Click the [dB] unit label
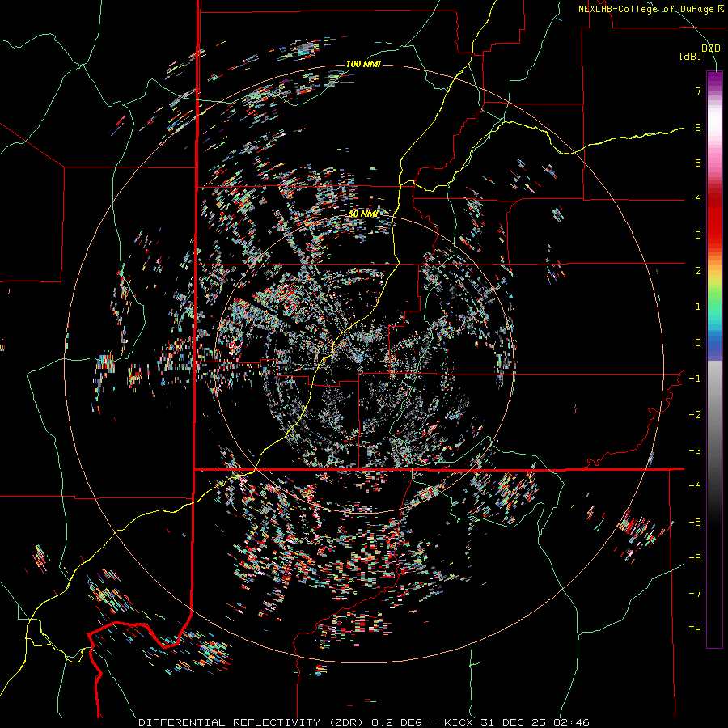728x728 pixels. point(691,57)
